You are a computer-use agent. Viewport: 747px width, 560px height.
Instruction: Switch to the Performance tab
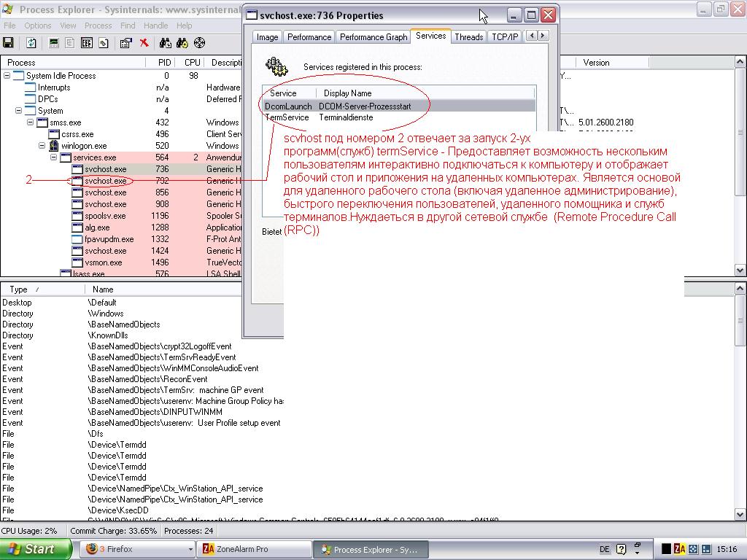[309, 36]
